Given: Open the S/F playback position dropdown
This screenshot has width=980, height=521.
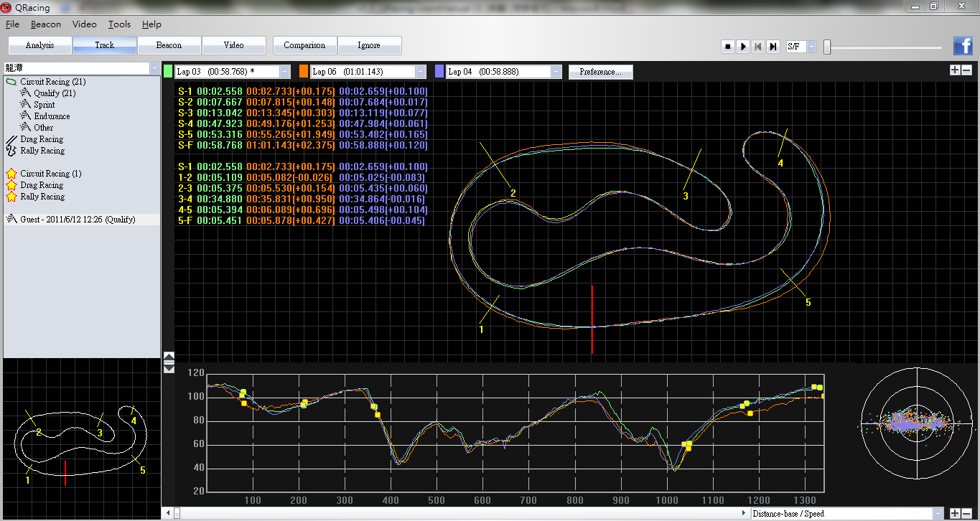Looking at the screenshot, I should [x=811, y=46].
